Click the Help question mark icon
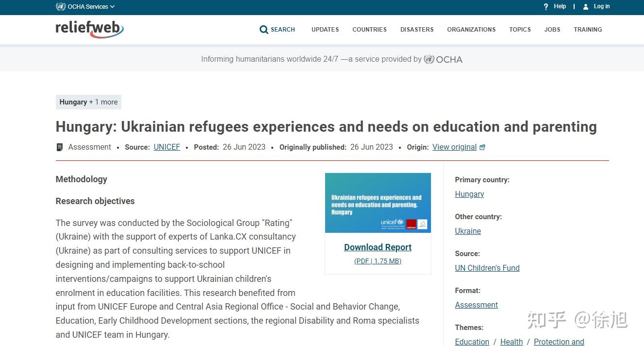This screenshot has width=644, height=346. pyautogui.click(x=546, y=7)
